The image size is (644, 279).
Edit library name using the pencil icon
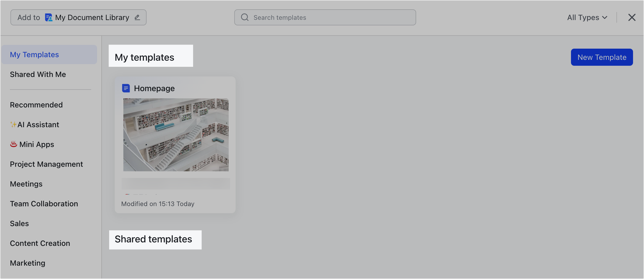tap(137, 17)
